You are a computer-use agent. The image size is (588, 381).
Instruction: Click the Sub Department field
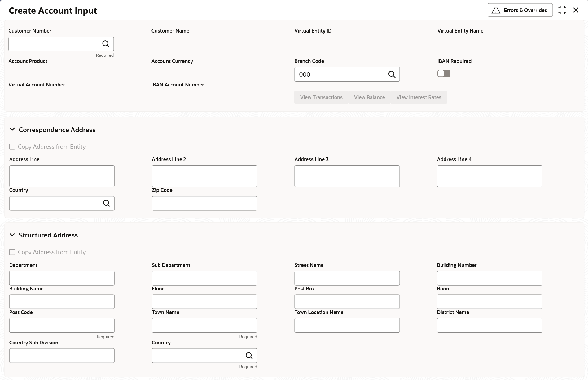tap(204, 278)
